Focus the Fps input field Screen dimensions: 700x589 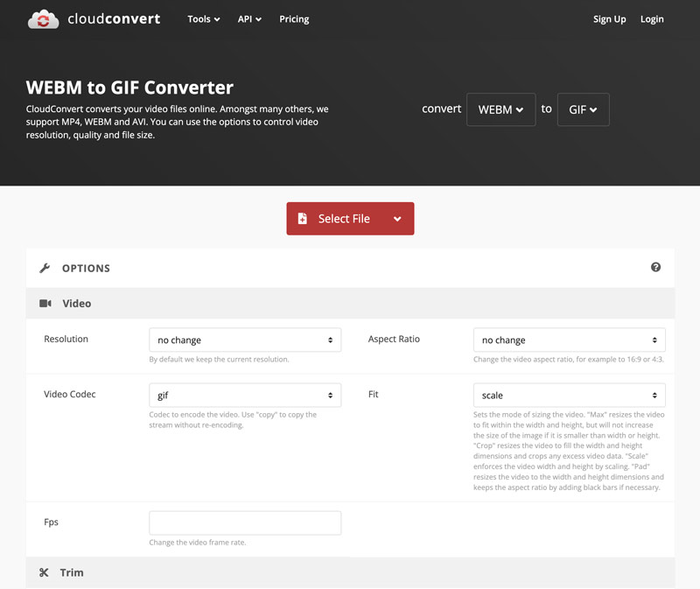point(245,522)
